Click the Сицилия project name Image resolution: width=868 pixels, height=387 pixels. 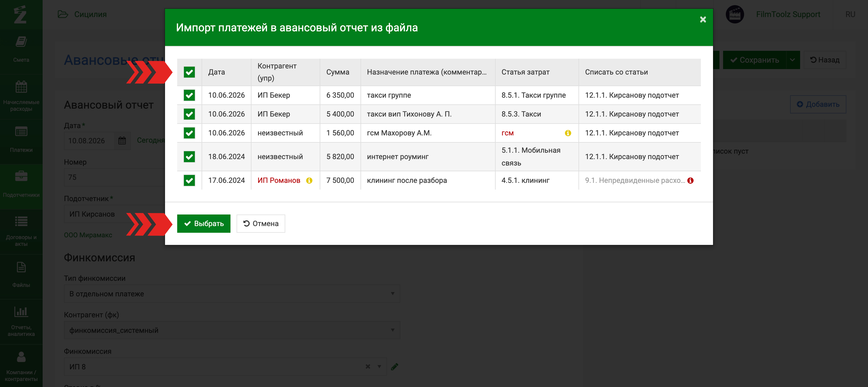90,14
